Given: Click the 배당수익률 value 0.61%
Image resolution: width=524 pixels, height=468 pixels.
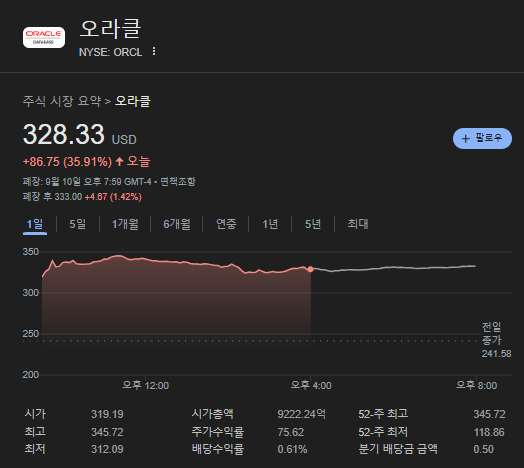Looking at the screenshot, I should pyautogui.click(x=292, y=449).
